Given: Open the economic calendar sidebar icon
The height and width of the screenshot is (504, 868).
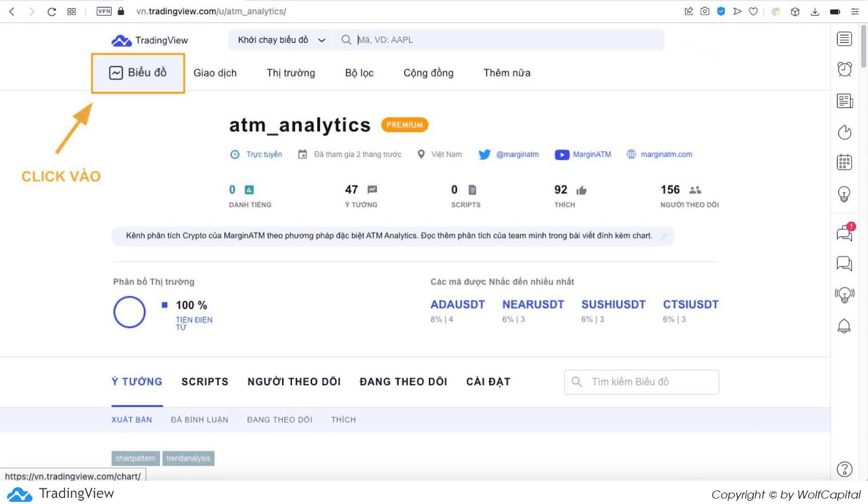Looking at the screenshot, I should coord(844,162).
